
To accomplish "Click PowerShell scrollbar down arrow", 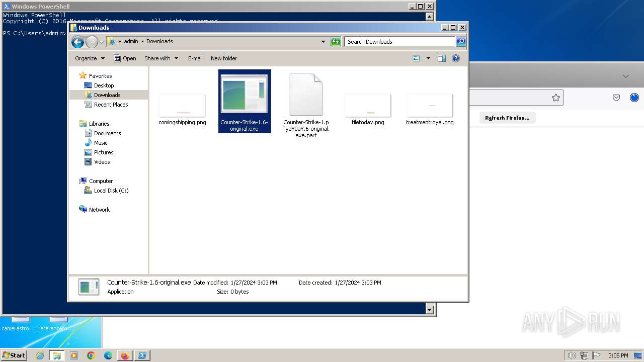I will [x=430, y=310].
